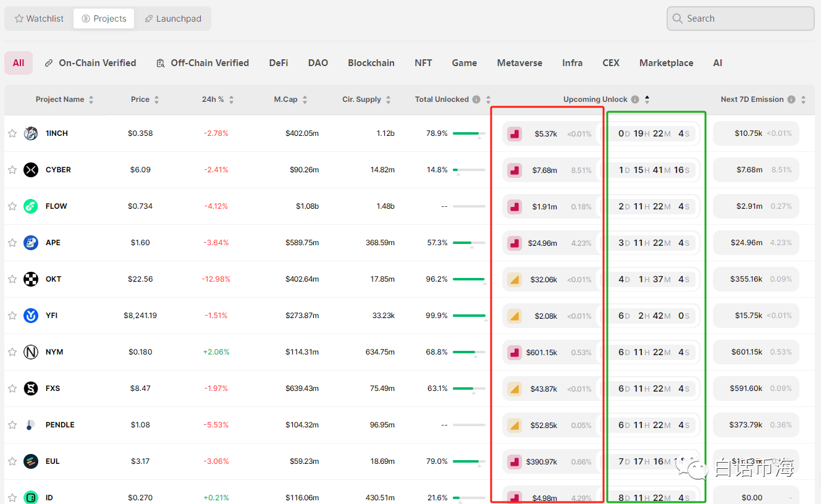The width and height of the screenshot is (821, 504).
Task: Click the APE Total Unlocked progress bar
Action: pos(469,243)
